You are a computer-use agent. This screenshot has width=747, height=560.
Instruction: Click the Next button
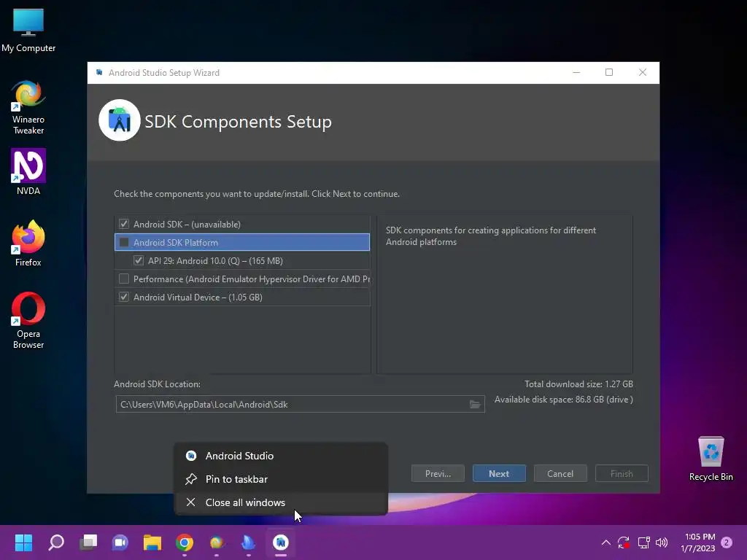tap(499, 473)
